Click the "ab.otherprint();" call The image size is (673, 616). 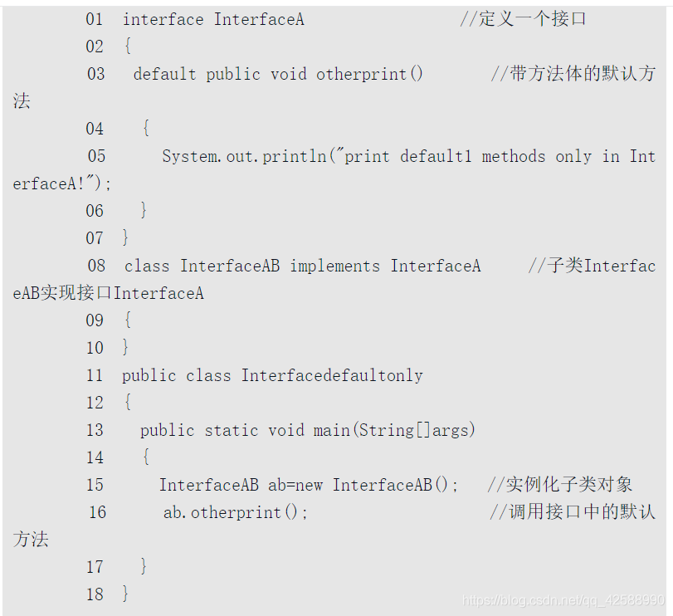(x=236, y=512)
